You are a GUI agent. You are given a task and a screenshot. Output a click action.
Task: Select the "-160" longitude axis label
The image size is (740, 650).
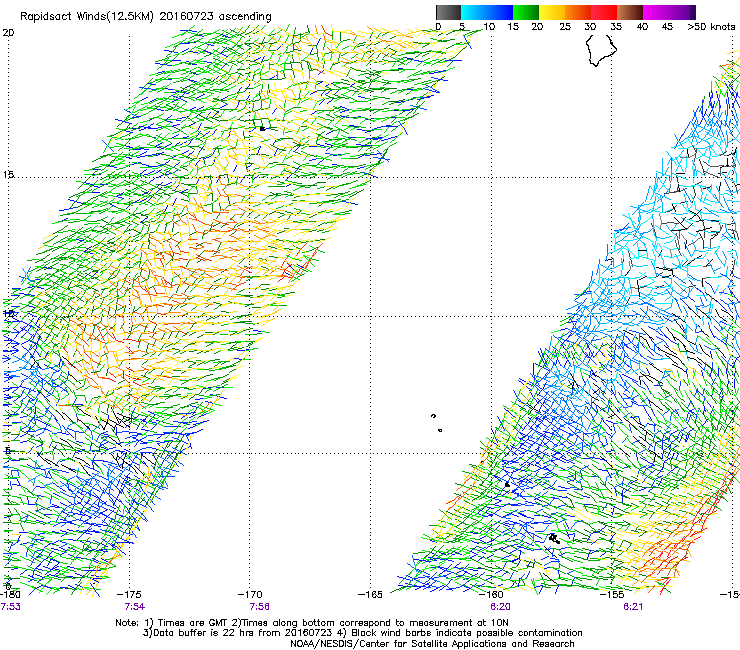click(491, 594)
